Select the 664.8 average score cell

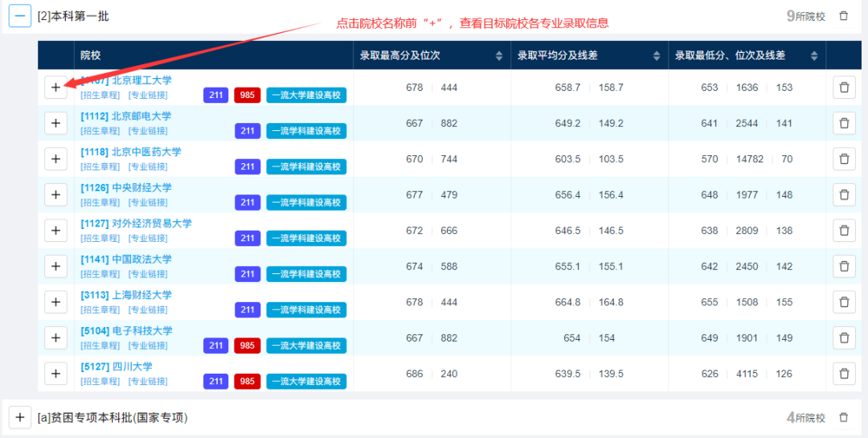point(568,302)
